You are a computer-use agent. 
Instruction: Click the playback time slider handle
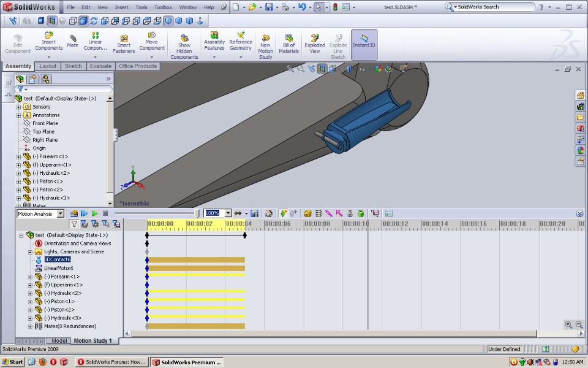click(197, 213)
